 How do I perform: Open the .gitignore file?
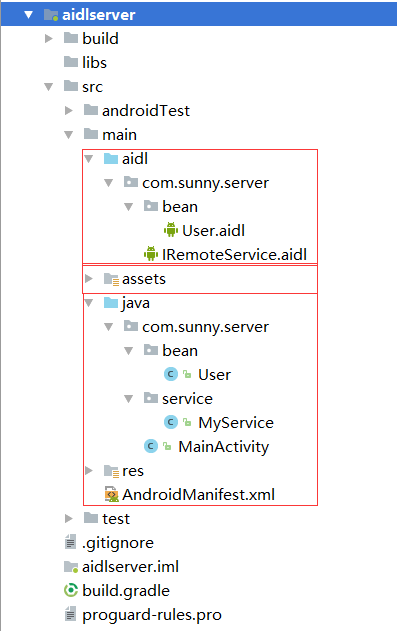(118, 543)
